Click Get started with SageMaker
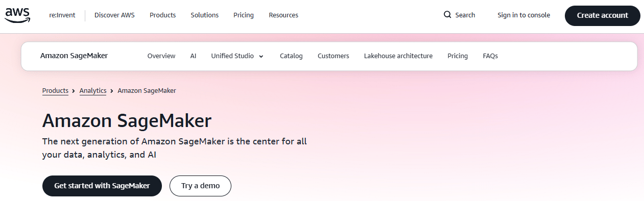Image resolution: width=644 pixels, height=201 pixels. pyautogui.click(x=102, y=186)
